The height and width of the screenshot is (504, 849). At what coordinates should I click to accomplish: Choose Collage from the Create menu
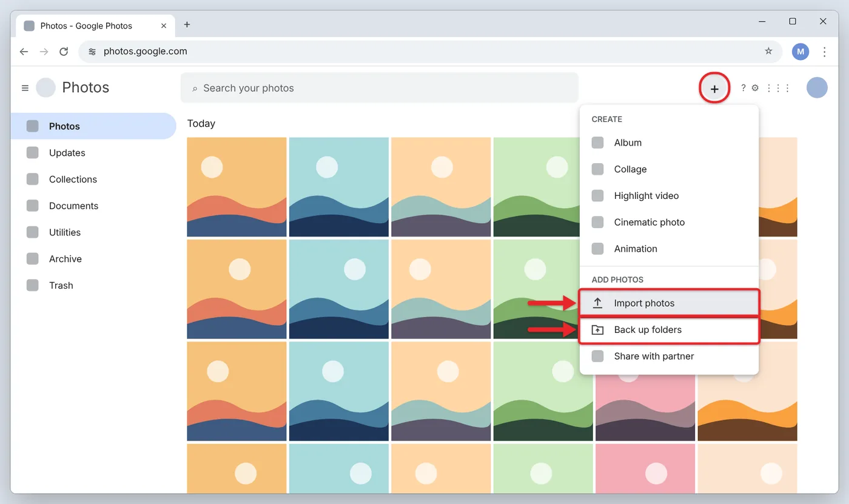(x=669, y=169)
